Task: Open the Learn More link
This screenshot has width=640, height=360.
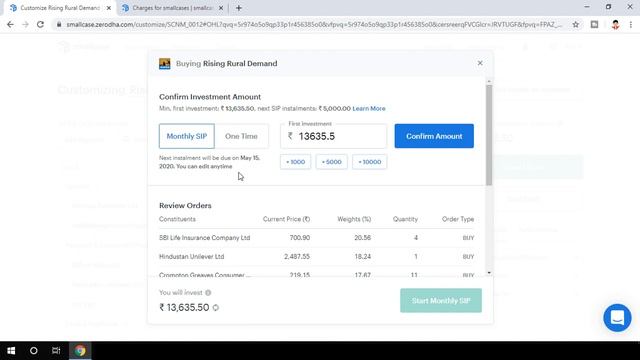Action: 369,109
